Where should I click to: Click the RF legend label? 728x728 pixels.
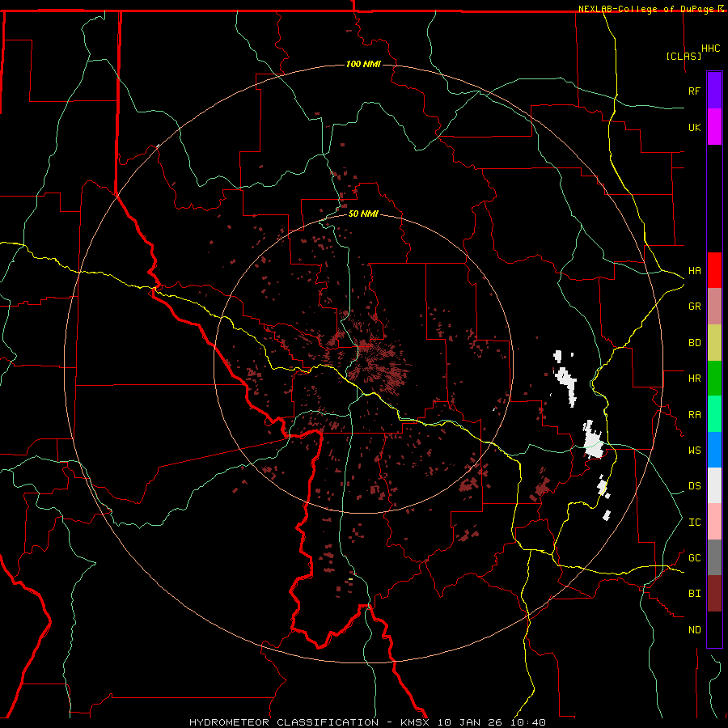[694, 91]
